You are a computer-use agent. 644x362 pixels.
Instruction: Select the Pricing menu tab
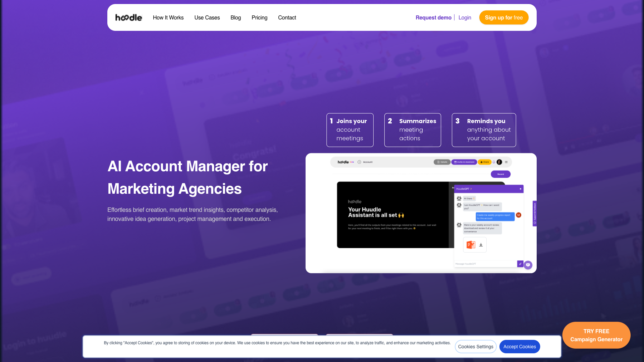click(259, 17)
